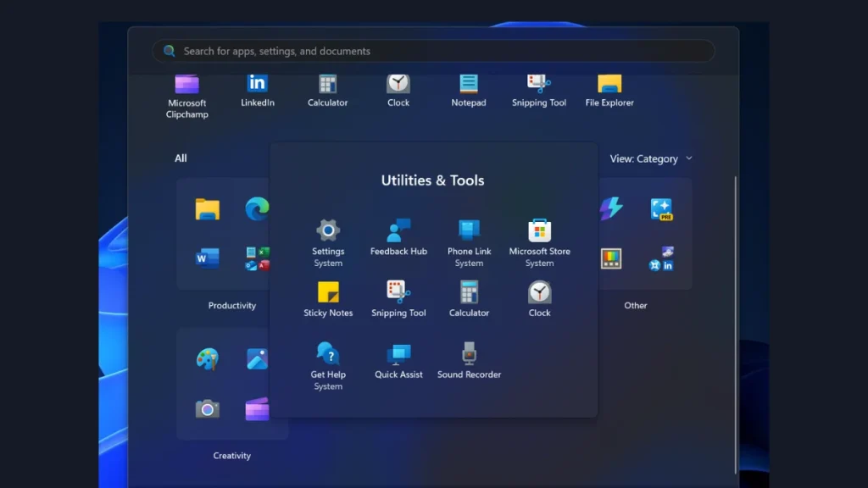
Task: Open File Explorer pinned app
Action: point(609,91)
